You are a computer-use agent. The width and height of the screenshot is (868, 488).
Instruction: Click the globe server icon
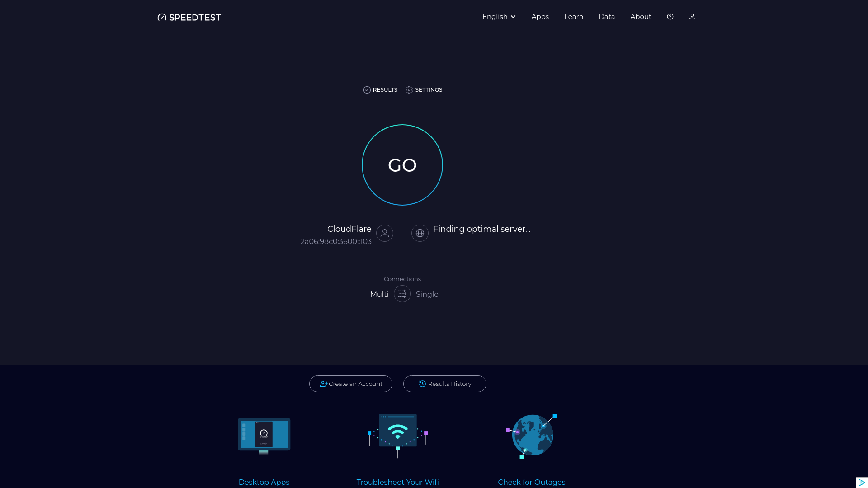pyautogui.click(x=420, y=233)
